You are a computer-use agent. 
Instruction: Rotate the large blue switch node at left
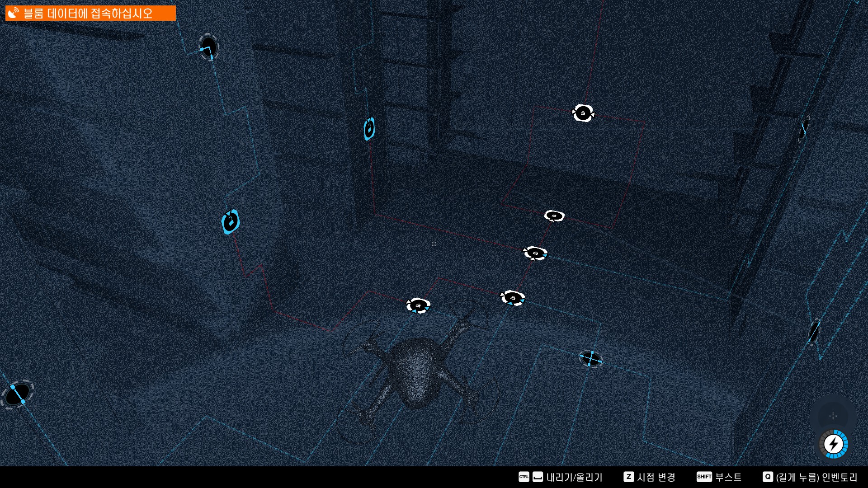point(231,222)
